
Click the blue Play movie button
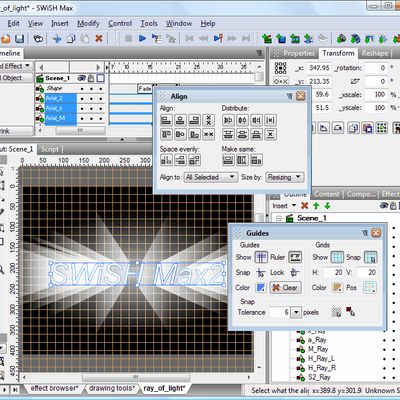point(142,38)
